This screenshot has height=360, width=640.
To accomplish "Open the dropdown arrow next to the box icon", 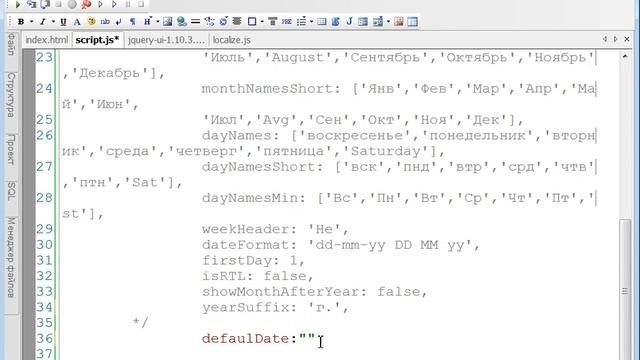I will point(262,22).
